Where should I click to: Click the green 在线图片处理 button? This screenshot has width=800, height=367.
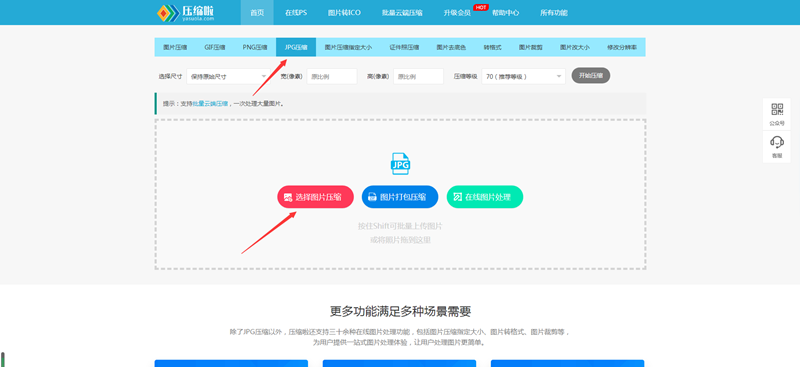tap(485, 197)
